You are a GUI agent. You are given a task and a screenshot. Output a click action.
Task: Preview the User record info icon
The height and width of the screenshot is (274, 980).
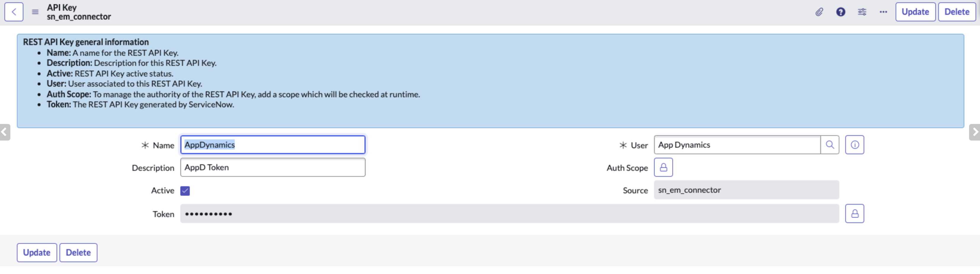(x=854, y=145)
